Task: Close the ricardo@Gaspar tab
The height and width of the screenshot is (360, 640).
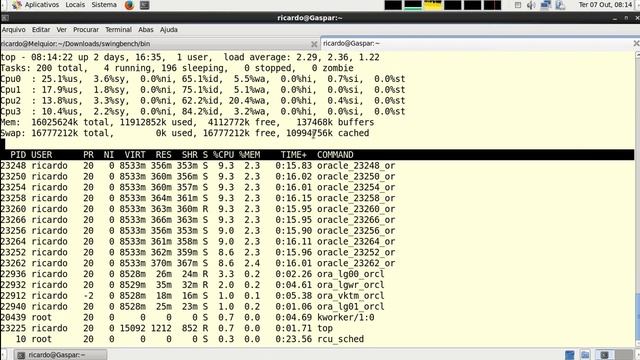Action: [x=636, y=43]
